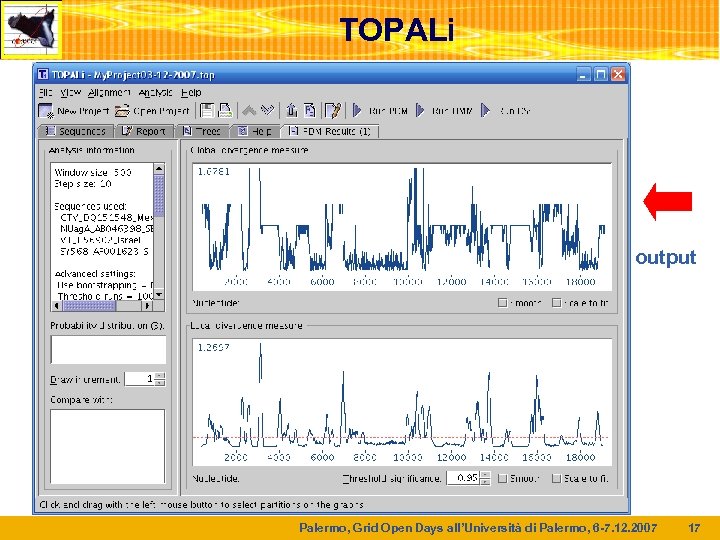
Task: Click the notepad with pencil icon
Action: click(x=333, y=111)
